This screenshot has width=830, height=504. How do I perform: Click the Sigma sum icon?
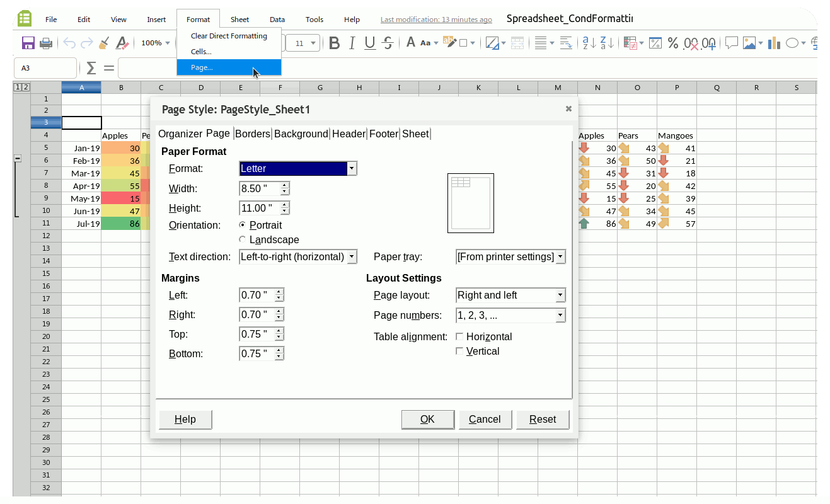pos(91,68)
